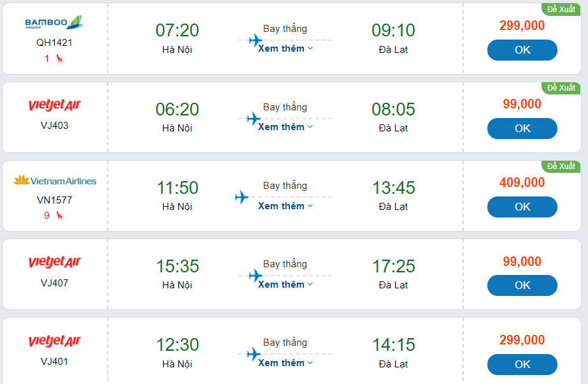Click the Vietnam Airlines logo
This screenshot has height=384, width=588.
point(55,181)
